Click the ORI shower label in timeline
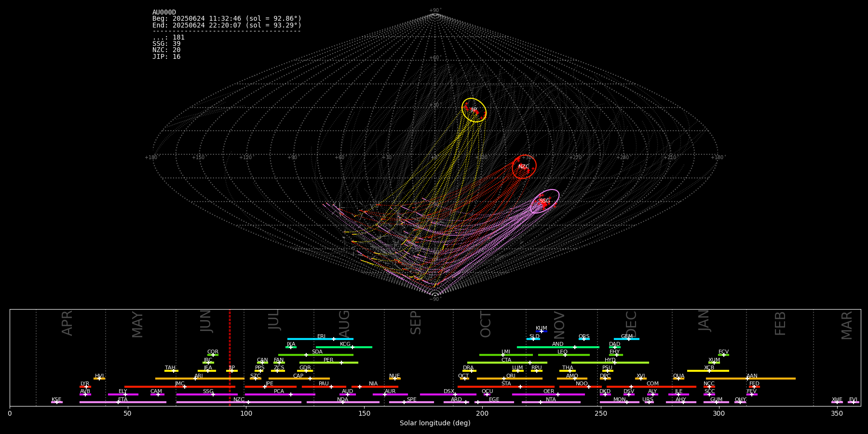Viewport: 868px width, 434px height. pyautogui.click(x=511, y=376)
